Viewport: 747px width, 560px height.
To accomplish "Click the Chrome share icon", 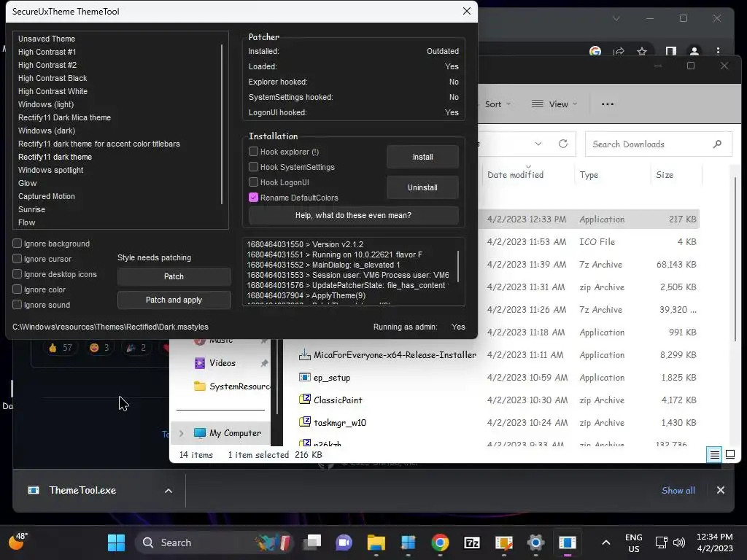I will 619,52.
